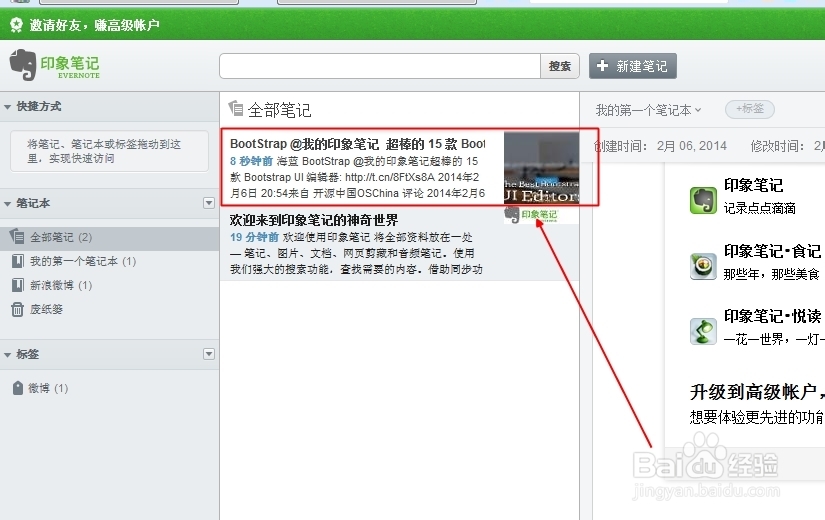Click the 全部笔记 stacked notes icon in sidebar

(x=17, y=237)
